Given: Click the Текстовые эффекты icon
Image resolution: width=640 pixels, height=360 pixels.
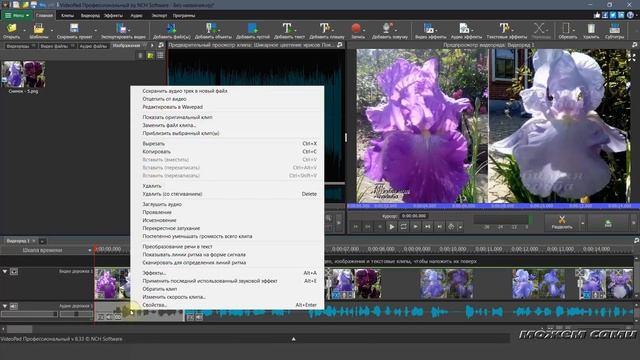Looking at the screenshot, I should point(504,28).
